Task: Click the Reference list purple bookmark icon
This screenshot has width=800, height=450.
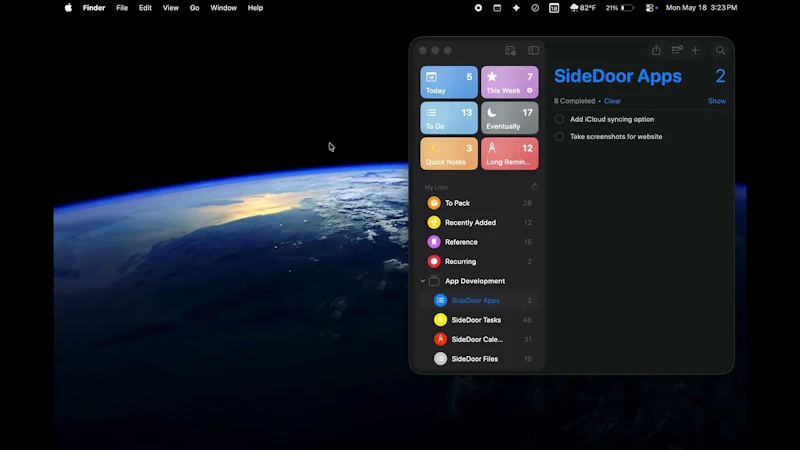Action: click(434, 242)
